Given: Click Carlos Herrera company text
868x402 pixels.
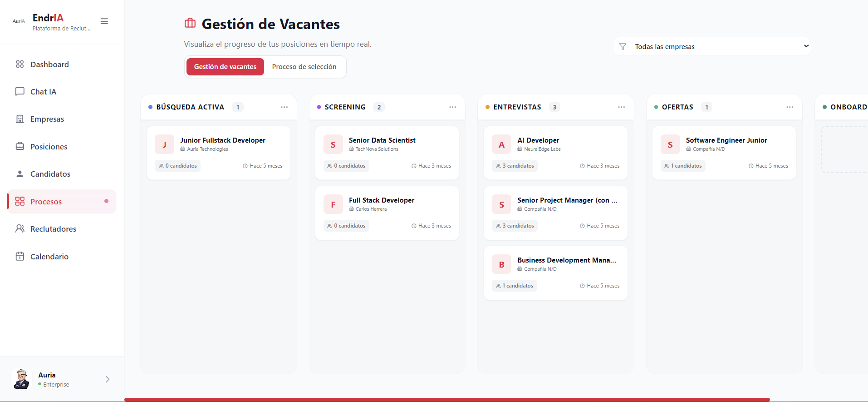Looking at the screenshot, I should 371,209.
